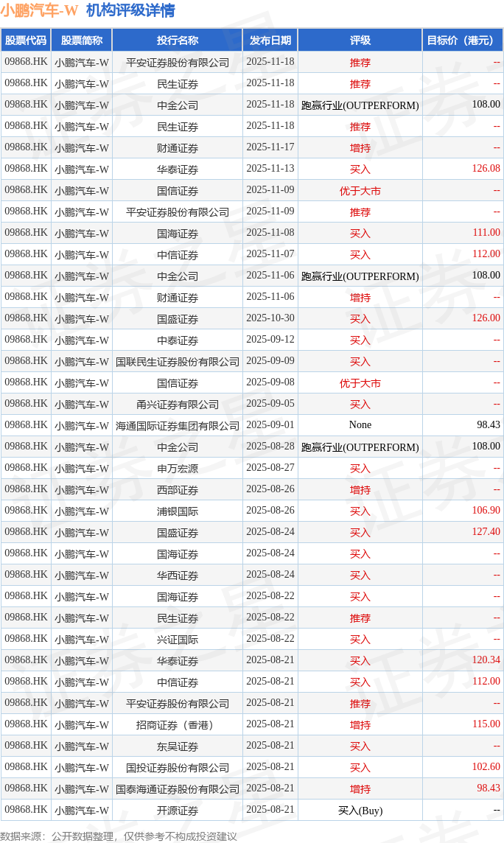Click the None rating cell
The height and width of the screenshot is (843, 504).
360,425
